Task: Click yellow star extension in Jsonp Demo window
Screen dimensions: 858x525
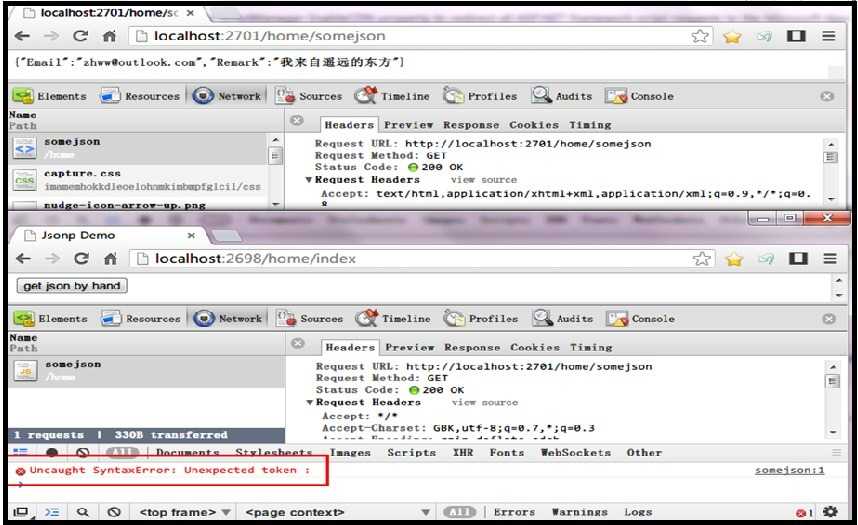Action: [734, 259]
